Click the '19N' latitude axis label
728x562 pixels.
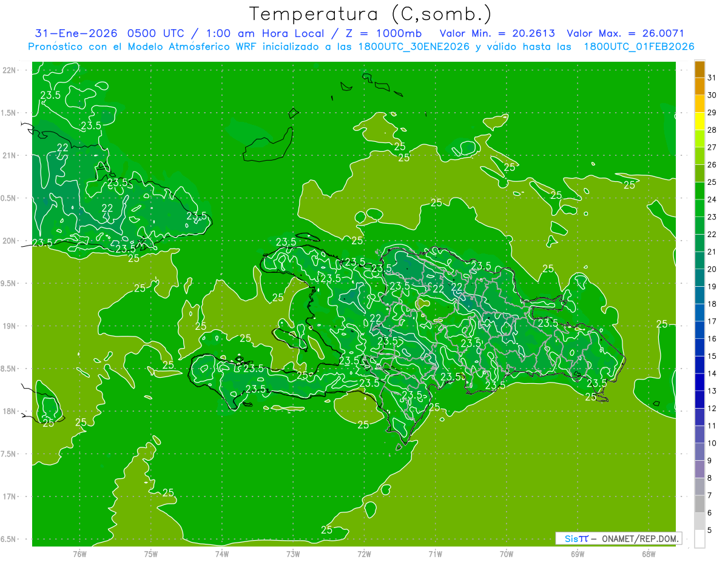coord(8,326)
